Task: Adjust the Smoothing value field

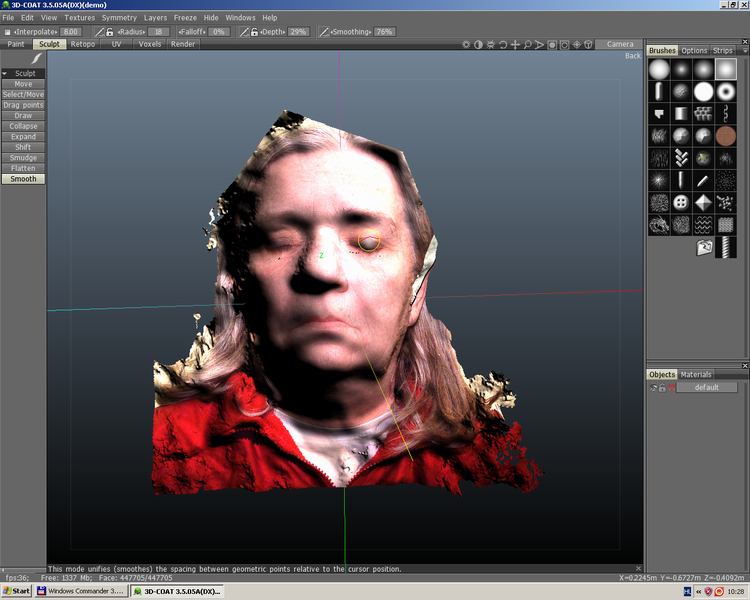Action: [384, 32]
